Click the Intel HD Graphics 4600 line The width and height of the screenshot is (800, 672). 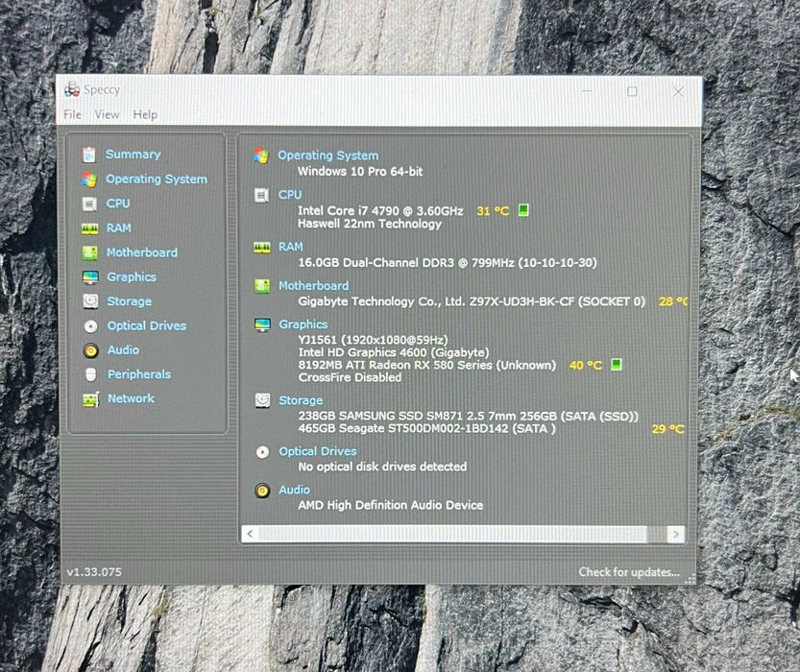394,352
